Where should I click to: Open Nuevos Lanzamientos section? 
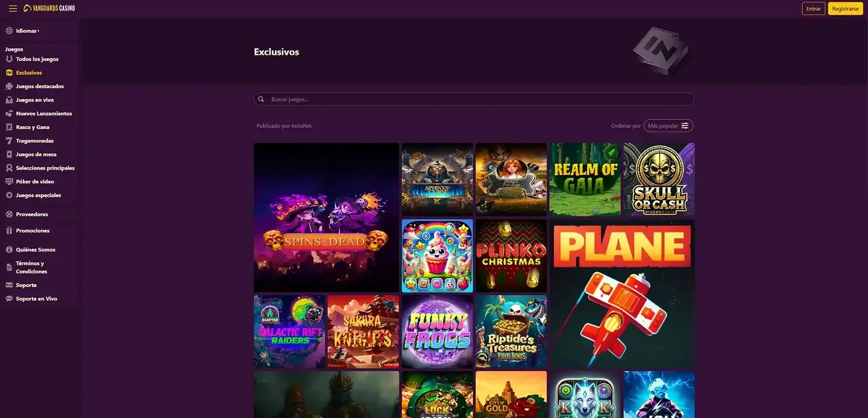pyautogui.click(x=44, y=113)
